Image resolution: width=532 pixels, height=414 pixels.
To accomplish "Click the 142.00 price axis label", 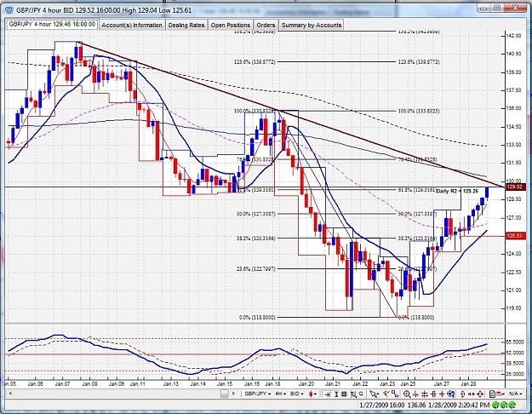I will pos(513,36).
